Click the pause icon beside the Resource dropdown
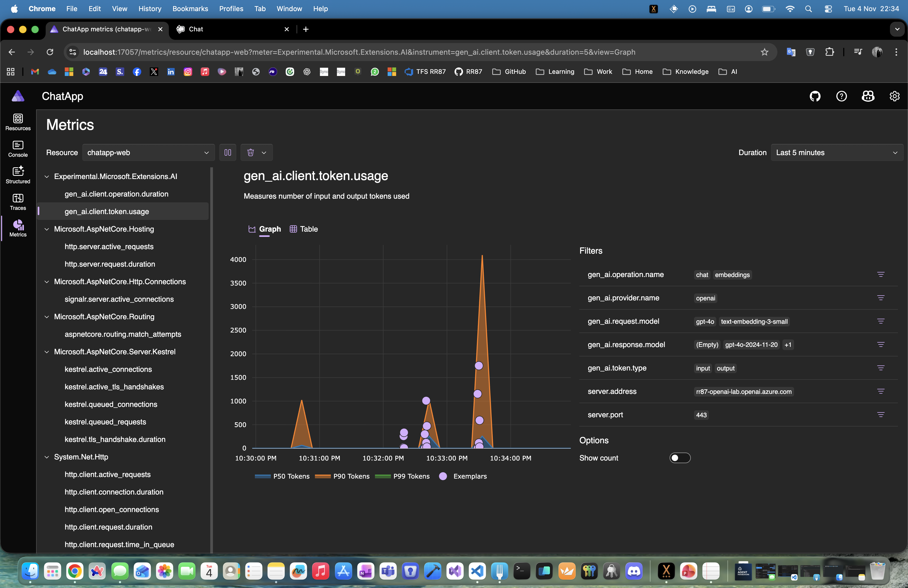908x588 pixels. tap(228, 153)
